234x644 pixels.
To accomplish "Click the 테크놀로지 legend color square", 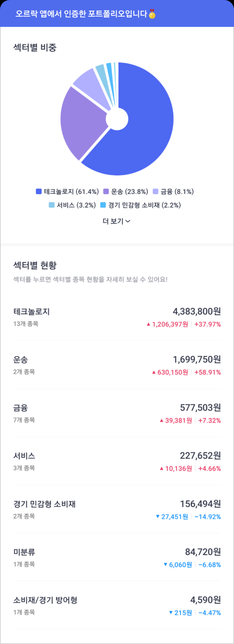I will coord(39,191).
